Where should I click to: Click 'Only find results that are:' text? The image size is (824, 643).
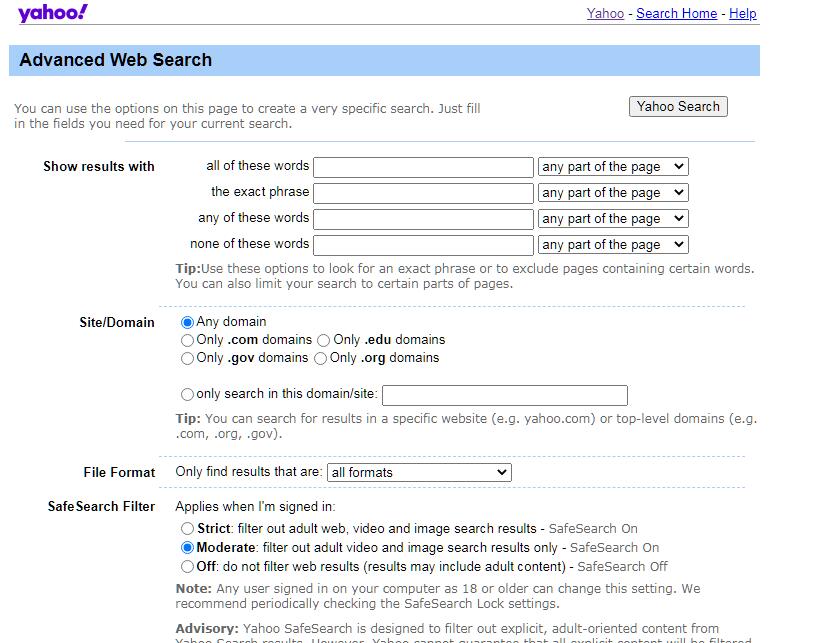[249, 472]
